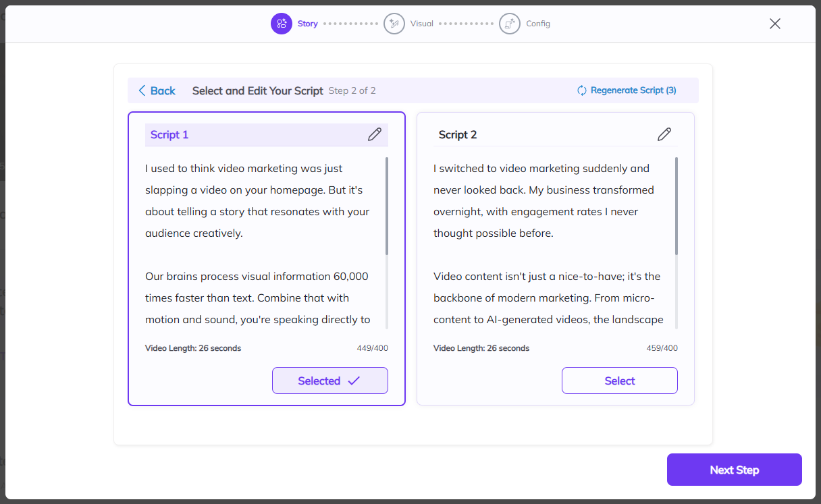Image resolution: width=821 pixels, height=504 pixels.
Task: Click Regenerate Script (3) link
Action: pos(627,90)
